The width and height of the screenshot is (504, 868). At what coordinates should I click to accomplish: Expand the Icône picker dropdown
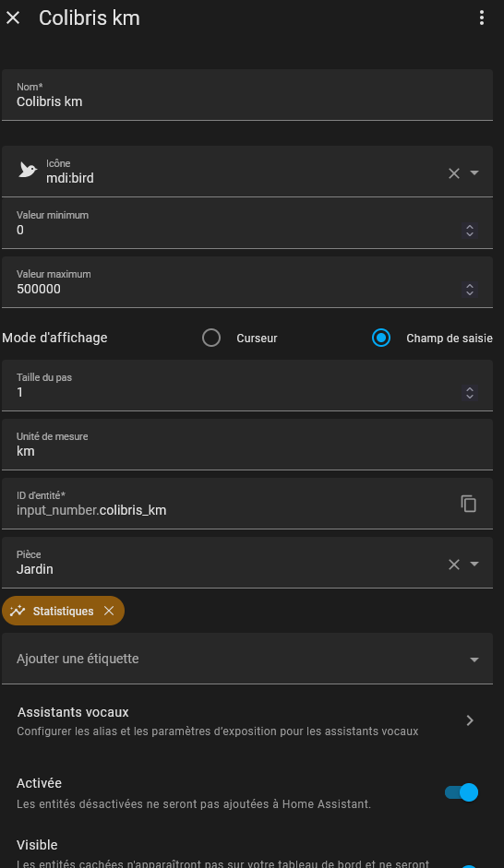474,173
